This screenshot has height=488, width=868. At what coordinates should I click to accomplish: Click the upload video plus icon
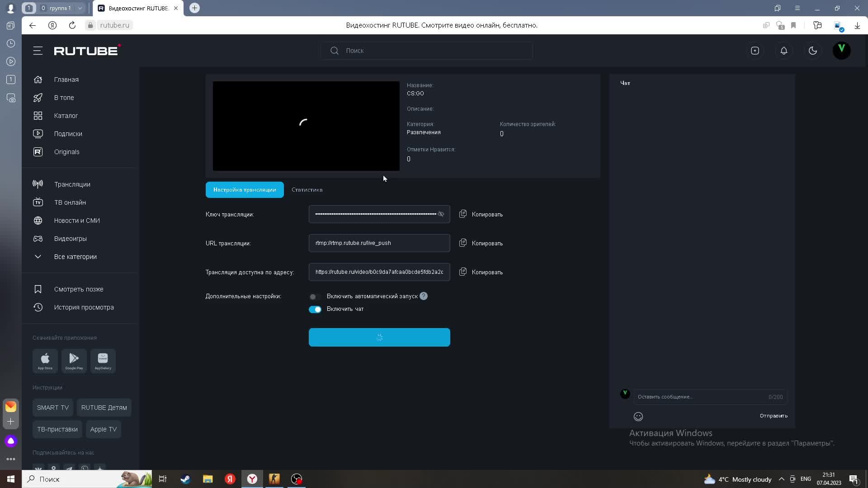(x=755, y=51)
